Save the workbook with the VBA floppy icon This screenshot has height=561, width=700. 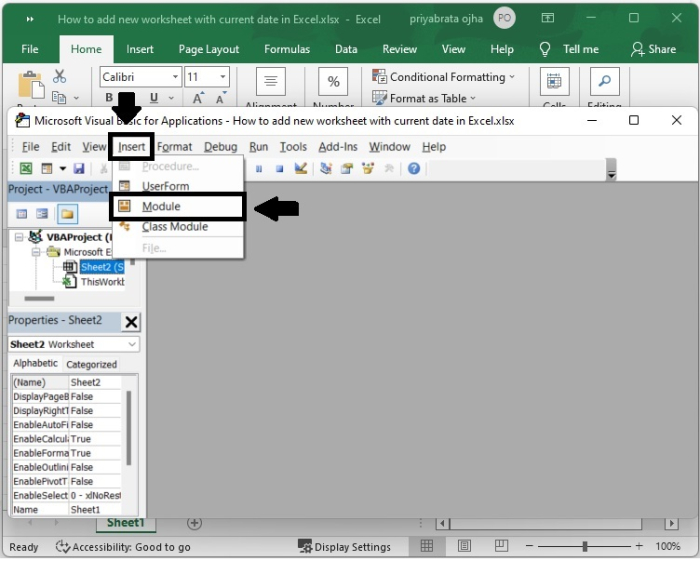79,168
